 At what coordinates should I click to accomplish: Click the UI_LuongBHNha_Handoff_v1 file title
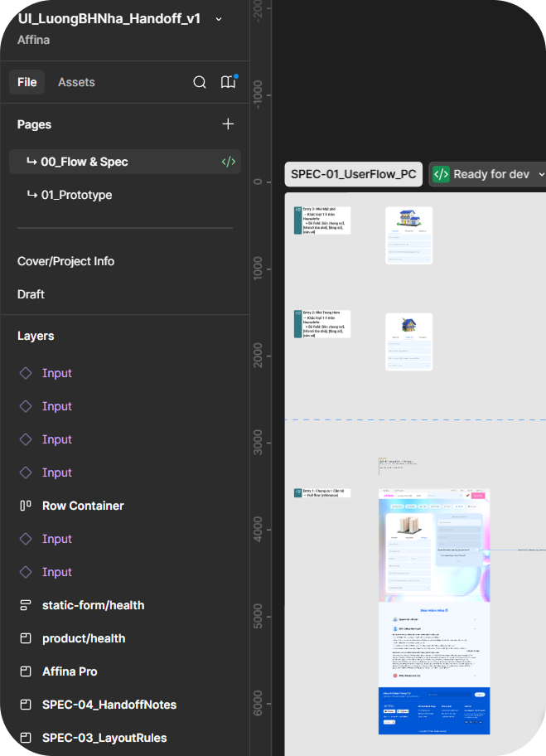[109, 19]
